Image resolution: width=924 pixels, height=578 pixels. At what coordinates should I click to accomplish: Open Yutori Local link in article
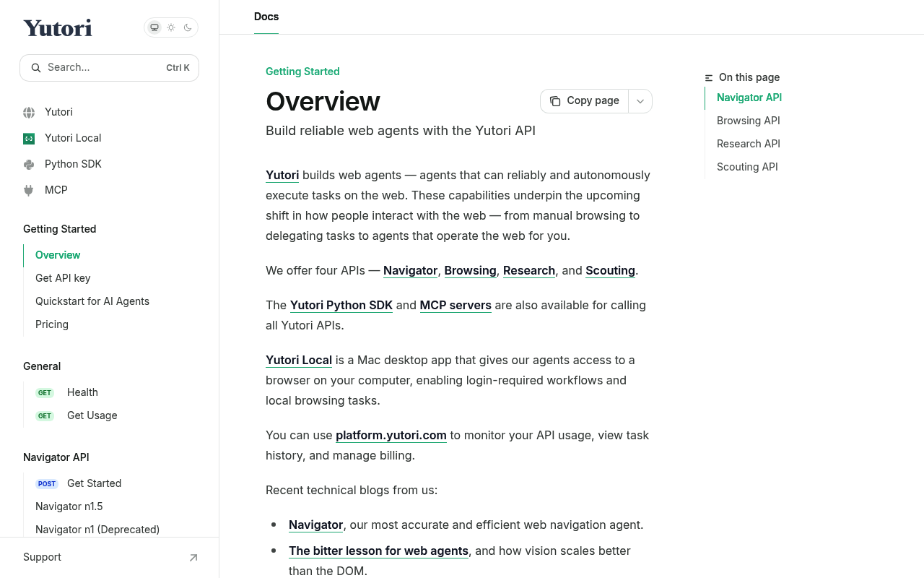click(x=299, y=360)
